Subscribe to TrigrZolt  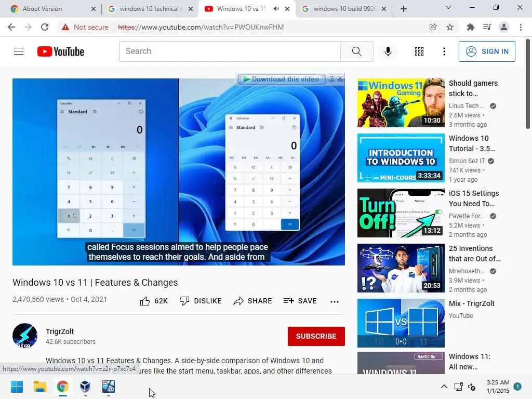316,336
